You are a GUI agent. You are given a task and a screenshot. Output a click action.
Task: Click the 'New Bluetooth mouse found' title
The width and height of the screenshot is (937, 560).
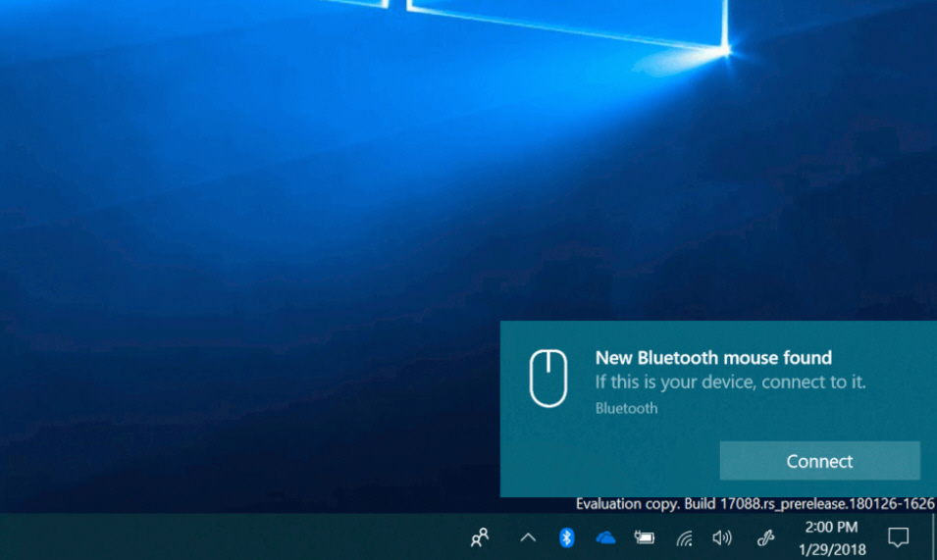(x=713, y=358)
